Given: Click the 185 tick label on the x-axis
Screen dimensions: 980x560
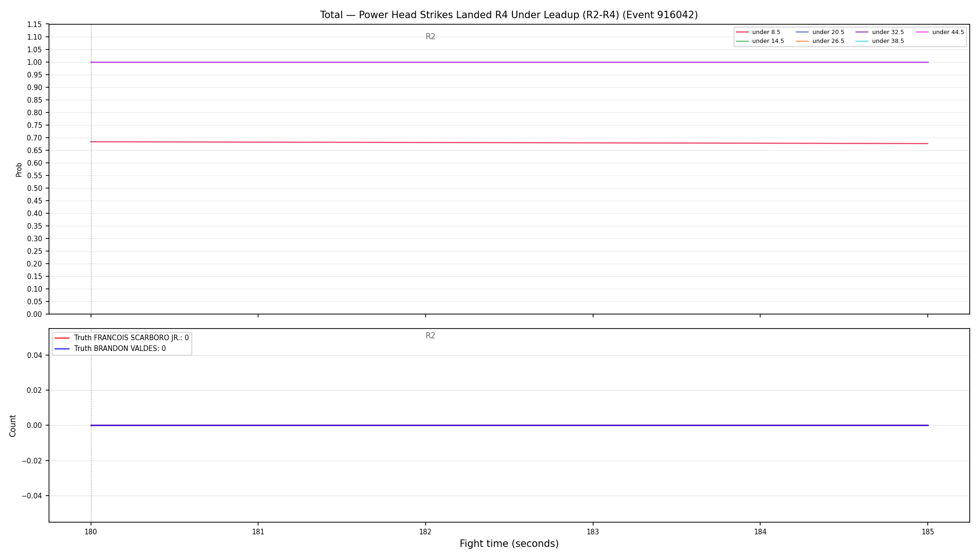Looking at the screenshot, I should [x=928, y=532].
